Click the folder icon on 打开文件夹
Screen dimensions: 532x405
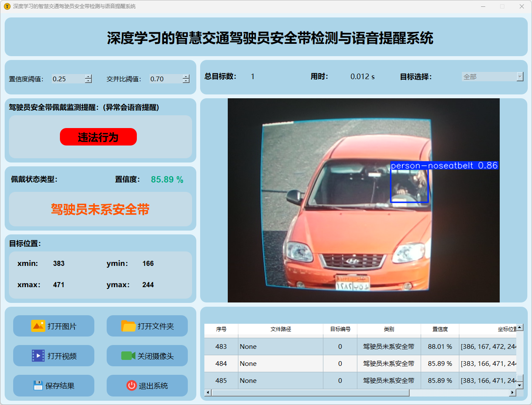click(x=128, y=326)
